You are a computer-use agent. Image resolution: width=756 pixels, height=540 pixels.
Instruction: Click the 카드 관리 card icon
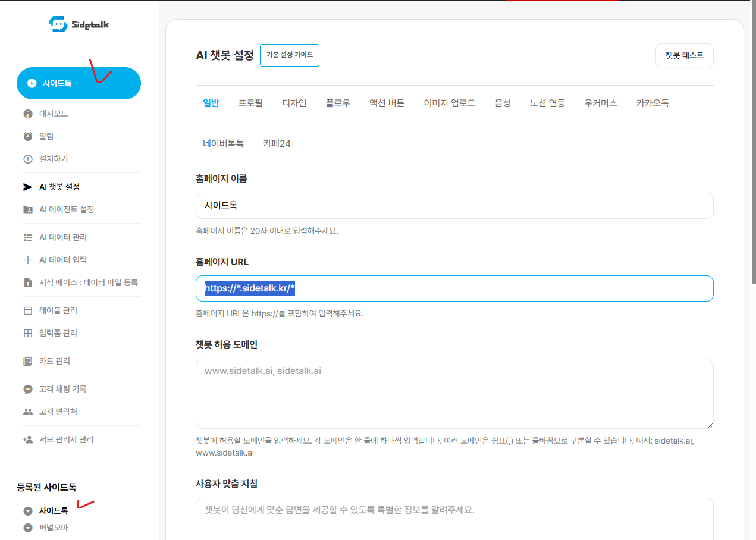28,361
